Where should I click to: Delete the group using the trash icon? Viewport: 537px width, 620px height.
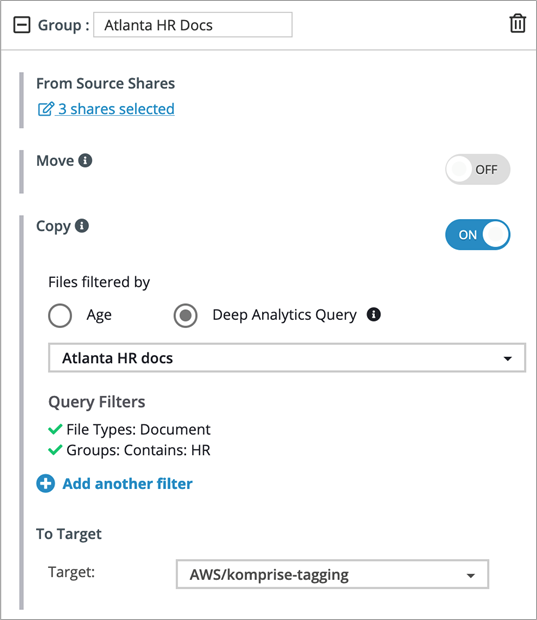(517, 23)
